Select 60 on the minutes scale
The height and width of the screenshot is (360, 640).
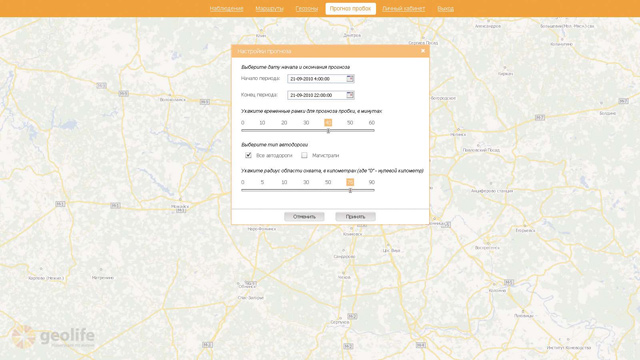click(371, 122)
